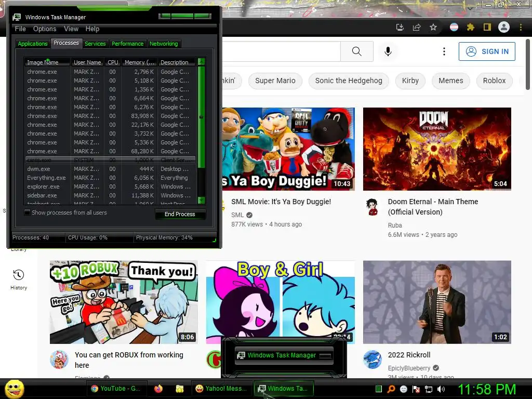Open the file explorer taskbar icon
This screenshot has width=532, height=399.
tap(179, 389)
